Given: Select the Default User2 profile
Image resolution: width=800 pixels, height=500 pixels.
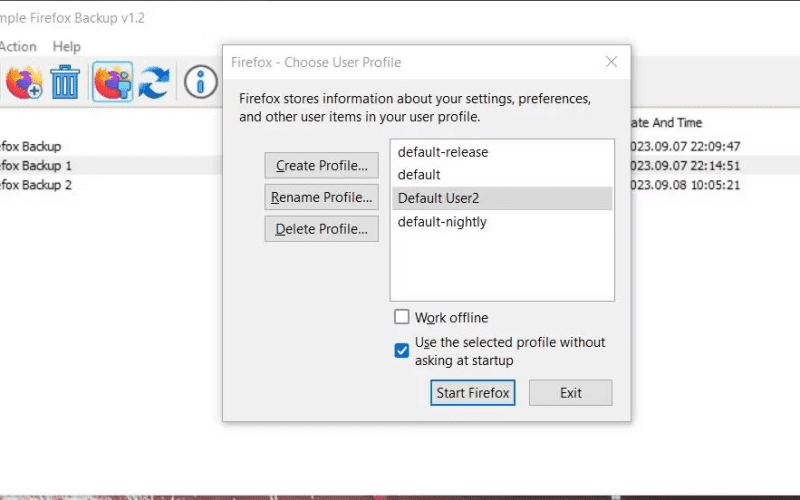Looking at the screenshot, I should (502, 198).
